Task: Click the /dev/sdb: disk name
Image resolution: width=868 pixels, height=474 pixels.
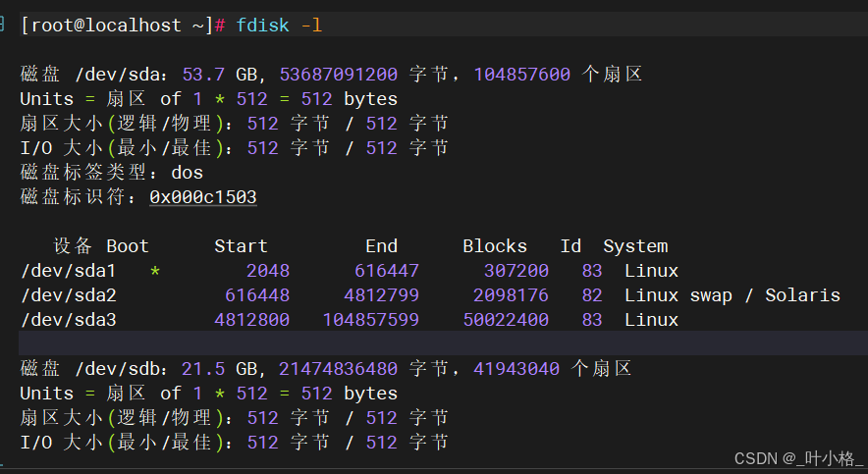Action: tap(121, 369)
